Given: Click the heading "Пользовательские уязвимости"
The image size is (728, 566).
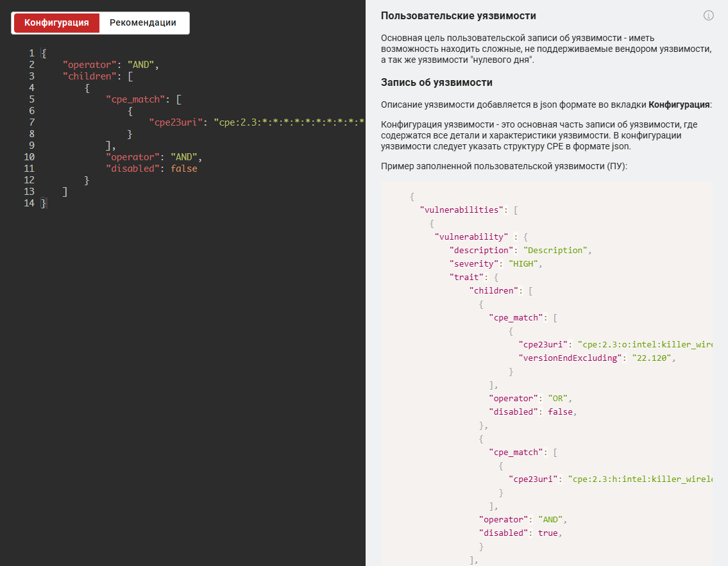Looking at the screenshot, I should 458,16.
